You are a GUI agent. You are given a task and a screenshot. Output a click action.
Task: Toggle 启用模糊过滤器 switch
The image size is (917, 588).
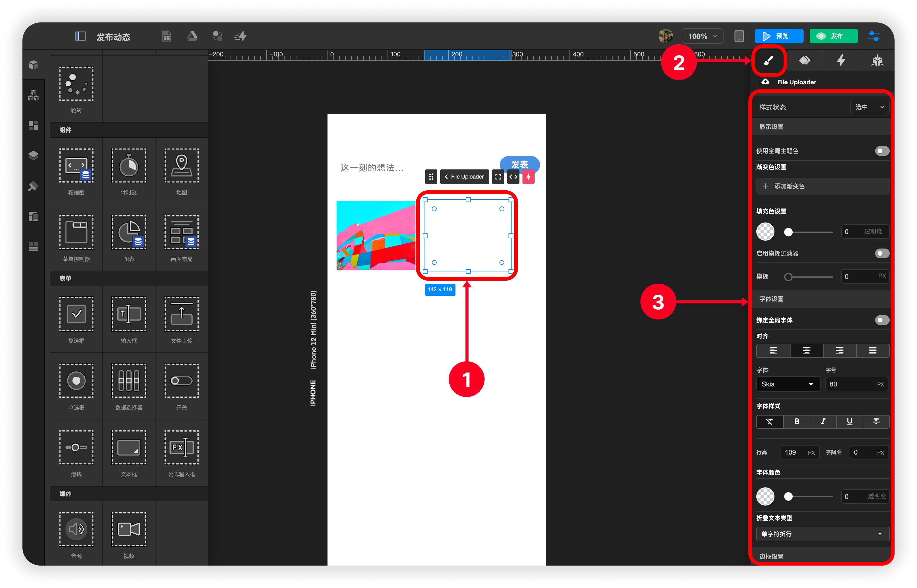click(x=882, y=253)
